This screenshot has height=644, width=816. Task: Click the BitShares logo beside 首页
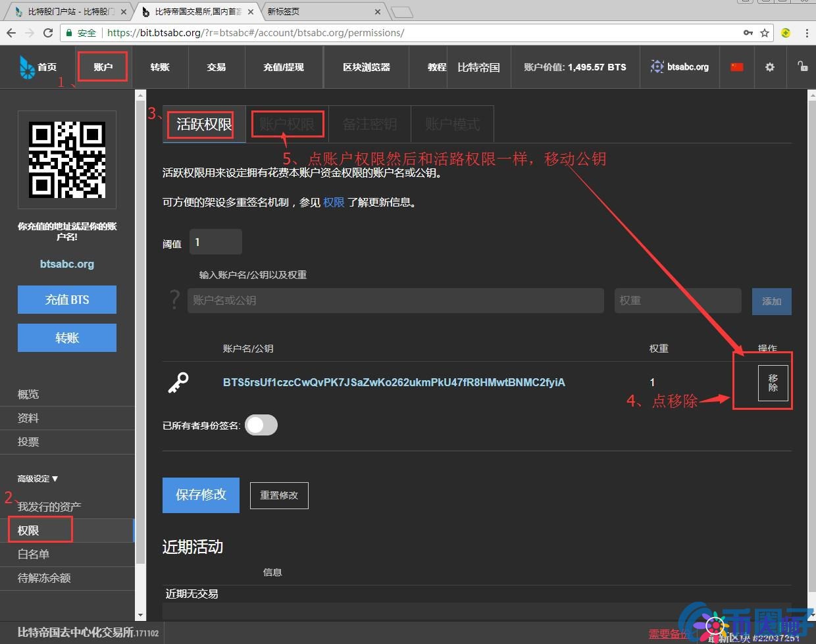(25, 66)
